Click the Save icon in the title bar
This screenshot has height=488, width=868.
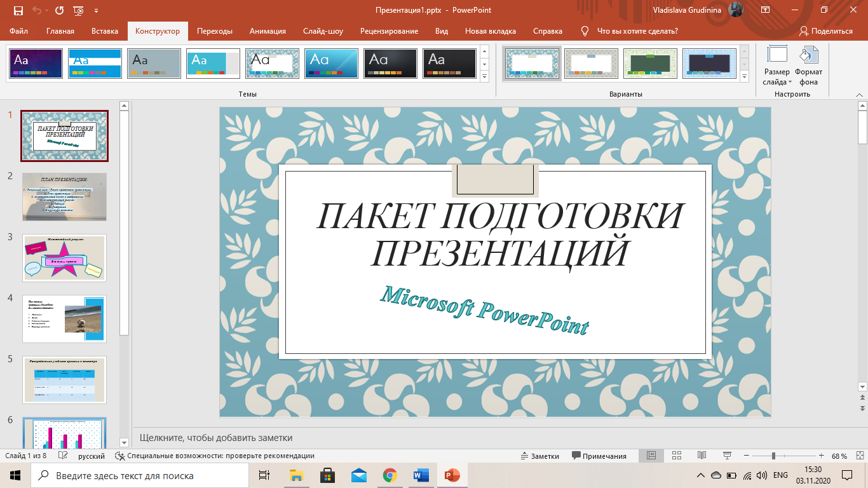tap(18, 10)
